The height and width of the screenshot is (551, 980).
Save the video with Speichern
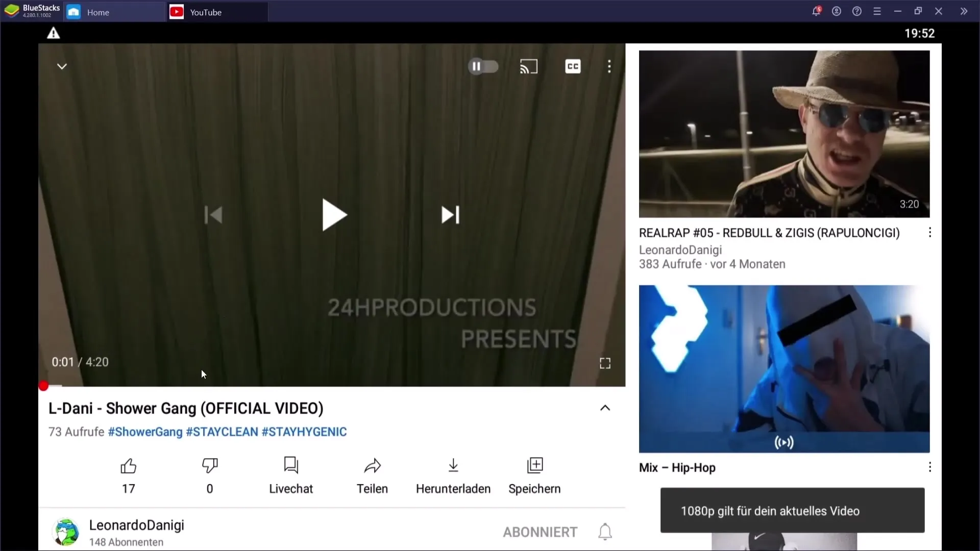(x=534, y=475)
